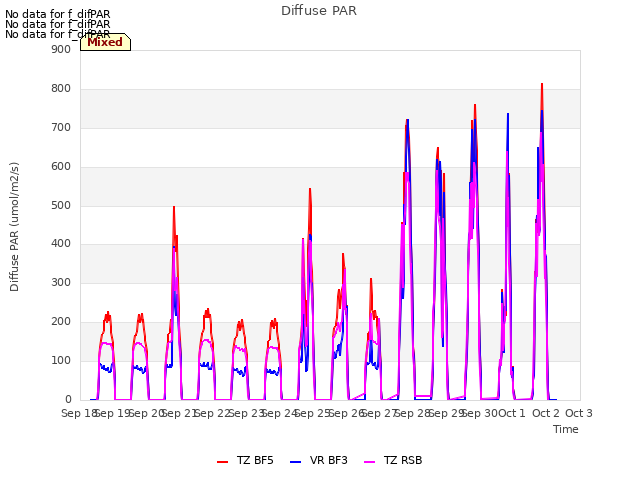Click the Sep 18 x-axis label
Screen dimensions: 640x480
79,413
